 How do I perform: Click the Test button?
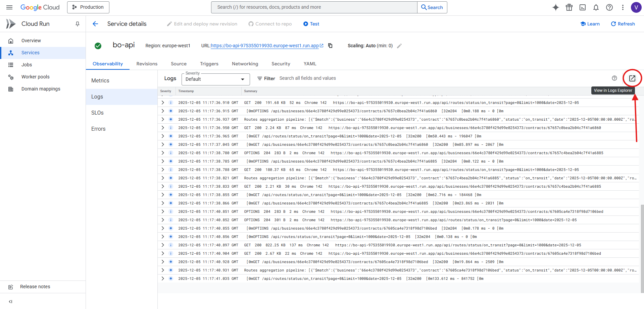click(x=311, y=24)
